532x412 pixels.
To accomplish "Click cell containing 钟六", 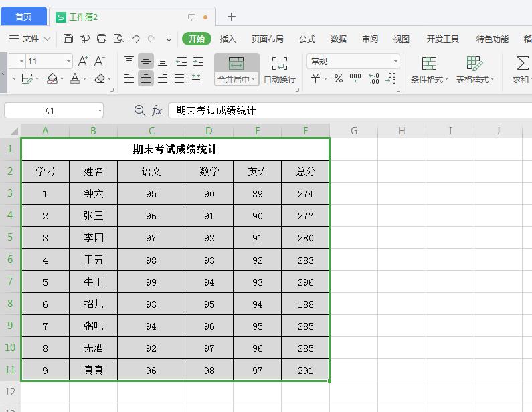I will (93, 193).
